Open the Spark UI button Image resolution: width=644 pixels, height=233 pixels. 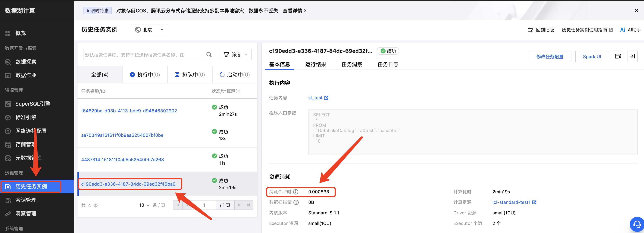coord(592,57)
